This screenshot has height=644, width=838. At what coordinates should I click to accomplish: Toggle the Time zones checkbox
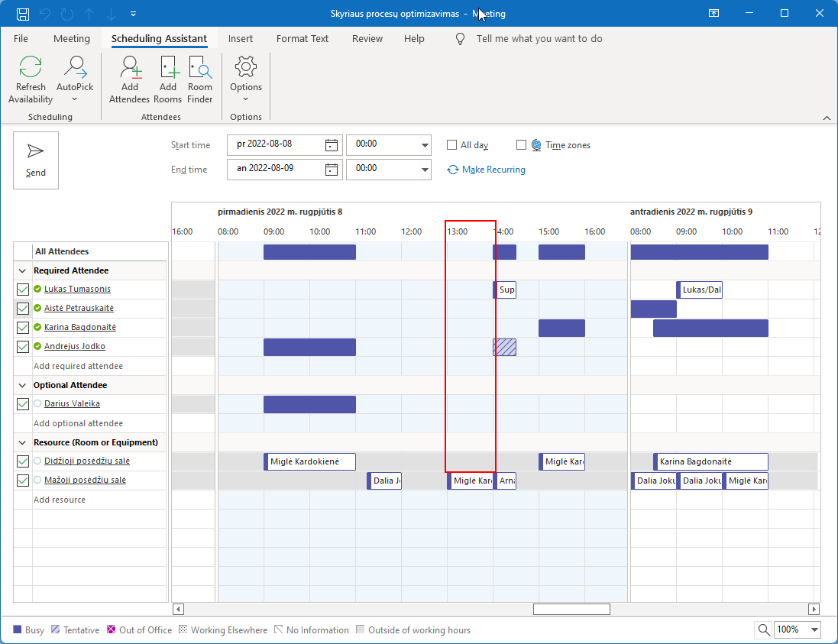[522, 145]
